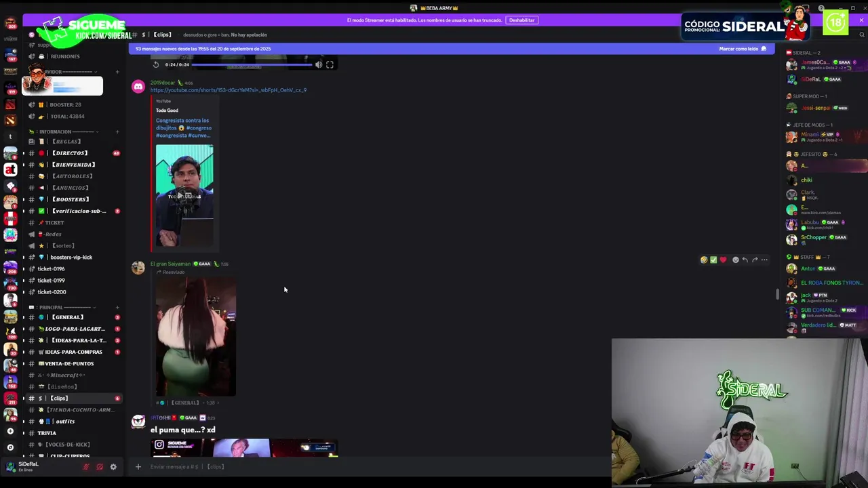Image resolution: width=868 pixels, height=488 pixels.
Task: Replay the video using the restart icon
Action: point(156,64)
